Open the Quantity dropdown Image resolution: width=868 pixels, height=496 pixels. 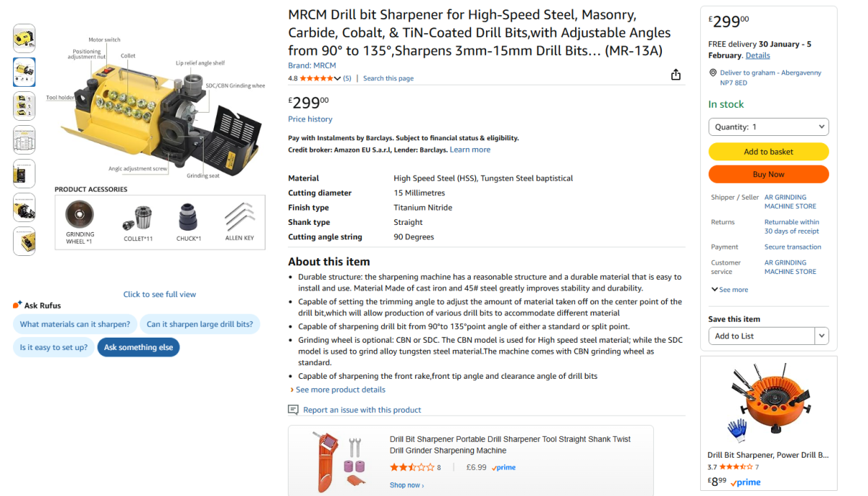768,127
